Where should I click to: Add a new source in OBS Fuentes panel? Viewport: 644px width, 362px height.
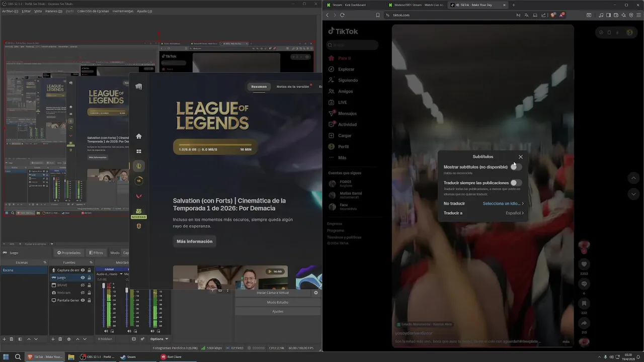click(x=53, y=339)
